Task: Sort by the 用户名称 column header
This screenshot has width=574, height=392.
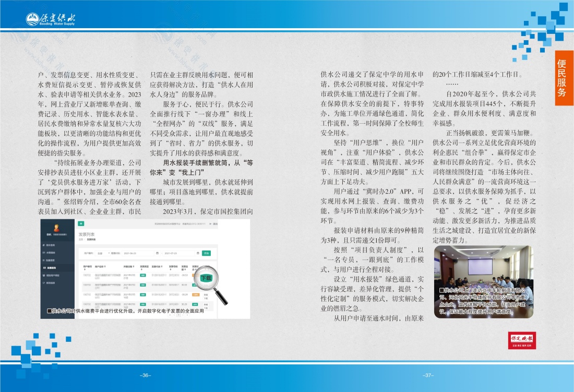Action: pos(100,266)
